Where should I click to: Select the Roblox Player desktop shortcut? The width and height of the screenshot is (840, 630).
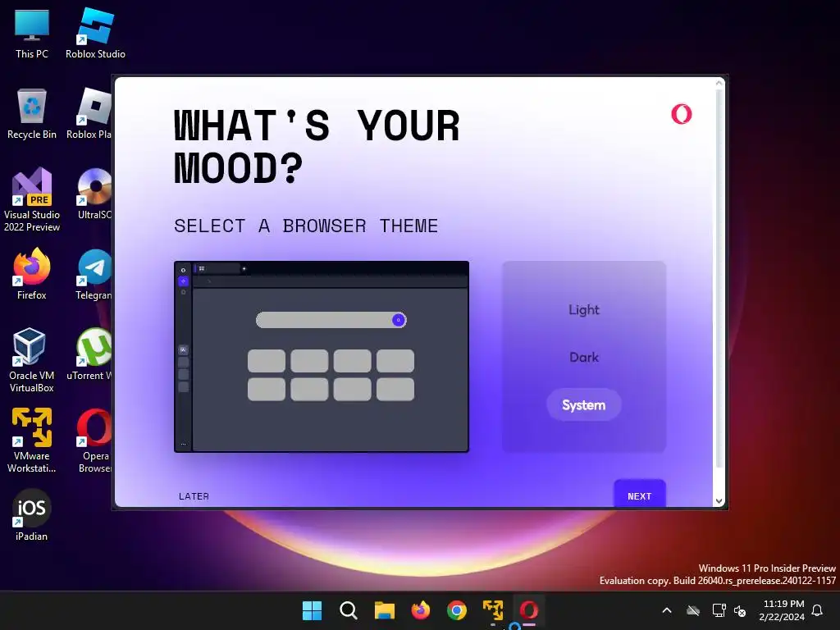[x=91, y=115]
